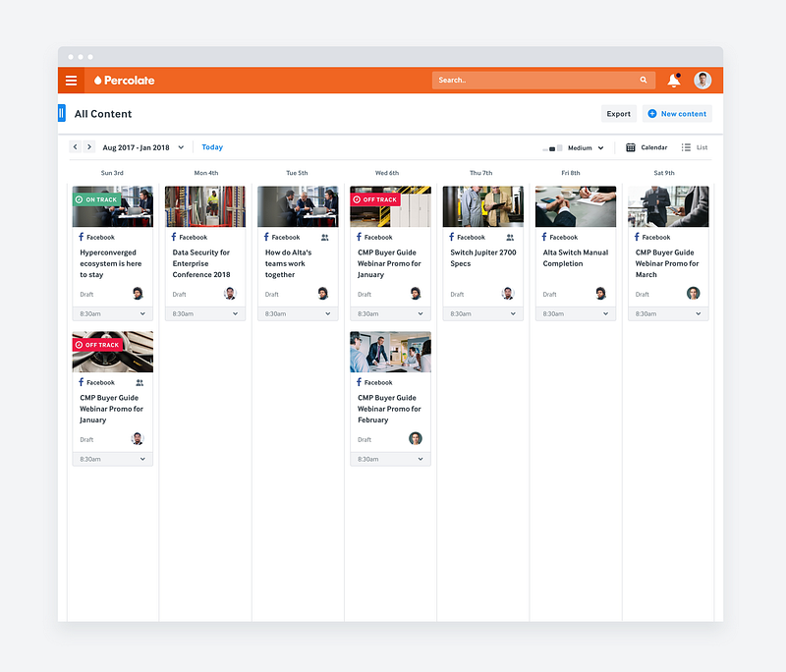Expand 8:30am dropdown on Data Security card
This screenshot has width=786, height=672.
[x=235, y=313]
